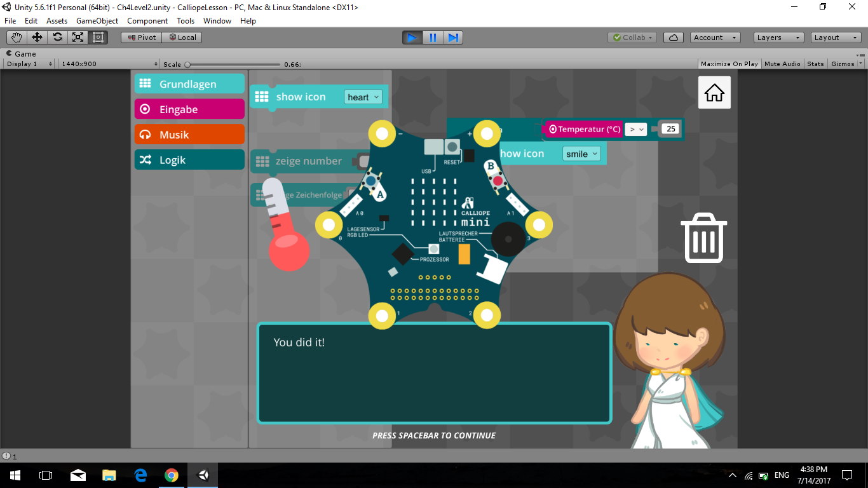This screenshot has width=868, height=488.
Task: Open File Explorer from taskbar
Action: point(109,475)
